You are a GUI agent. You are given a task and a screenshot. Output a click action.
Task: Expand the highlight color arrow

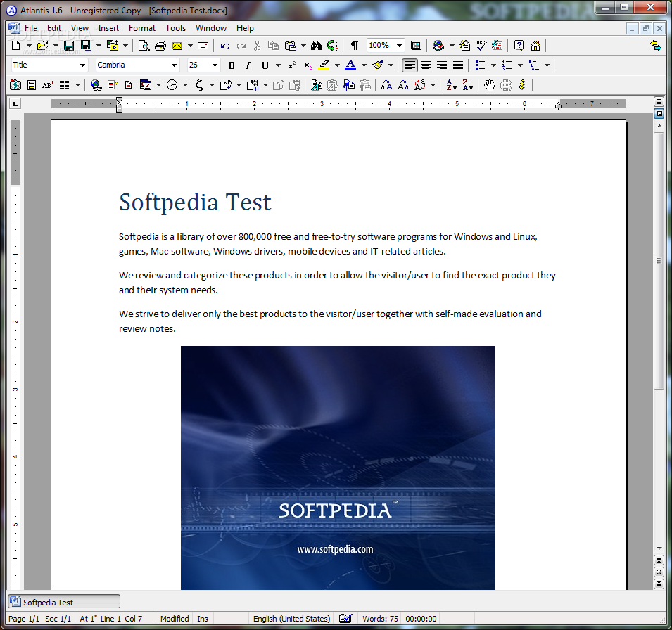click(337, 65)
